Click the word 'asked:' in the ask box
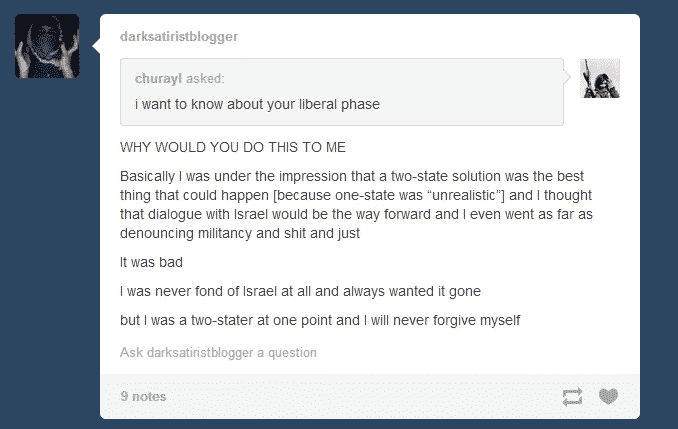 point(205,78)
